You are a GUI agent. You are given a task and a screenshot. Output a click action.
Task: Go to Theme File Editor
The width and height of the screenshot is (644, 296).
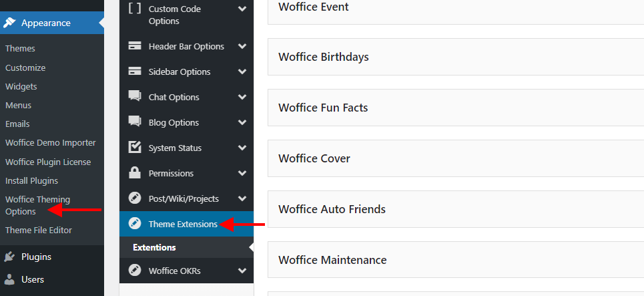[38, 230]
